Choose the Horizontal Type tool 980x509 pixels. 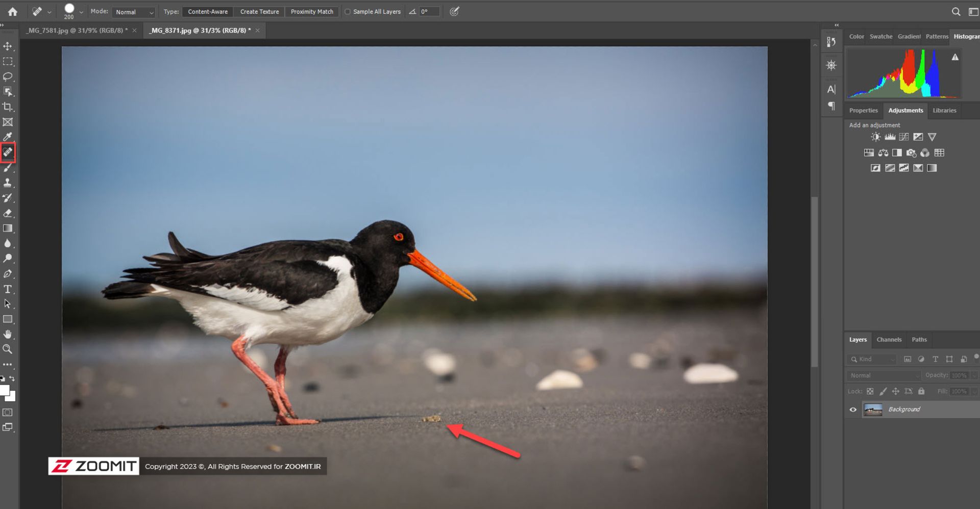point(8,289)
